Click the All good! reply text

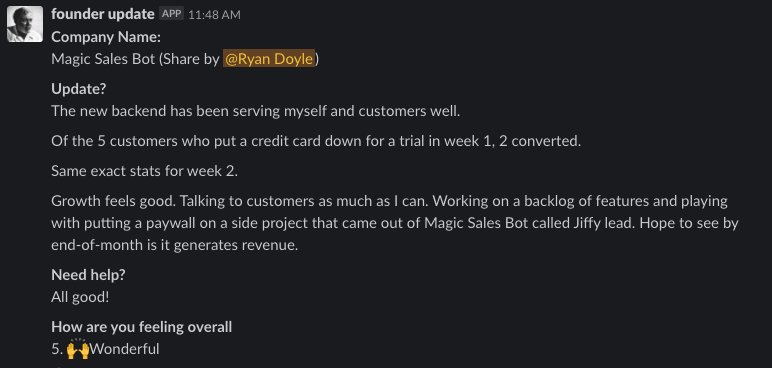click(80, 297)
